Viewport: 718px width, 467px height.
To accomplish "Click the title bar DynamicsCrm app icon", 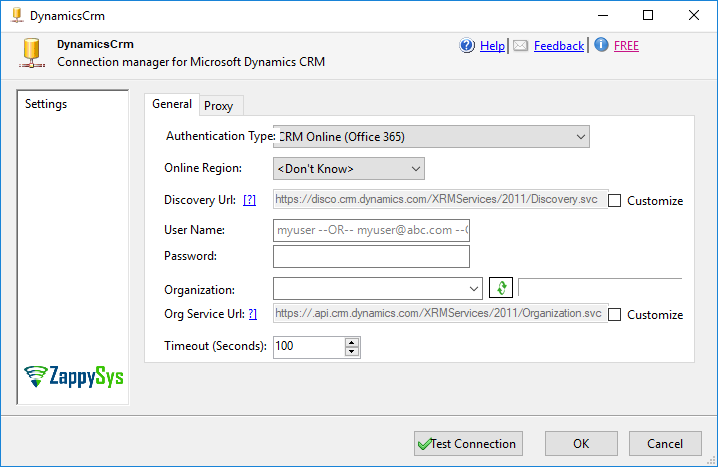I will pyautogui.click(x=17, y=15).
